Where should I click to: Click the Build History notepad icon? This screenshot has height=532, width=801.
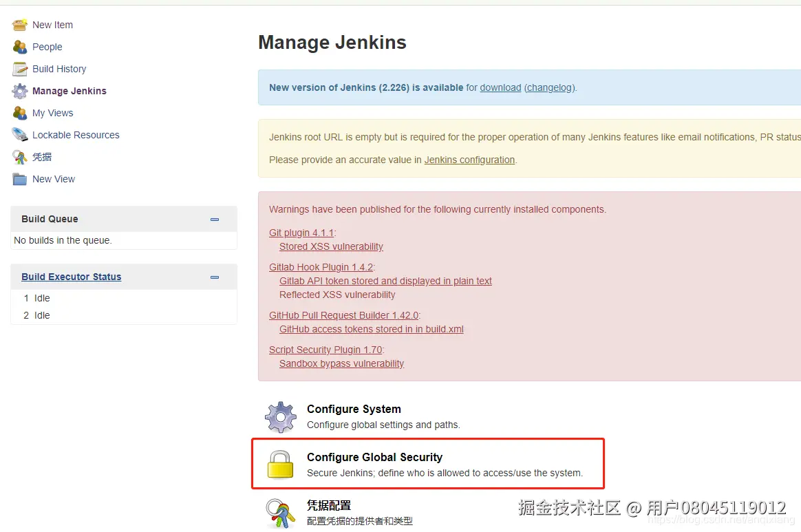(20, 69)
